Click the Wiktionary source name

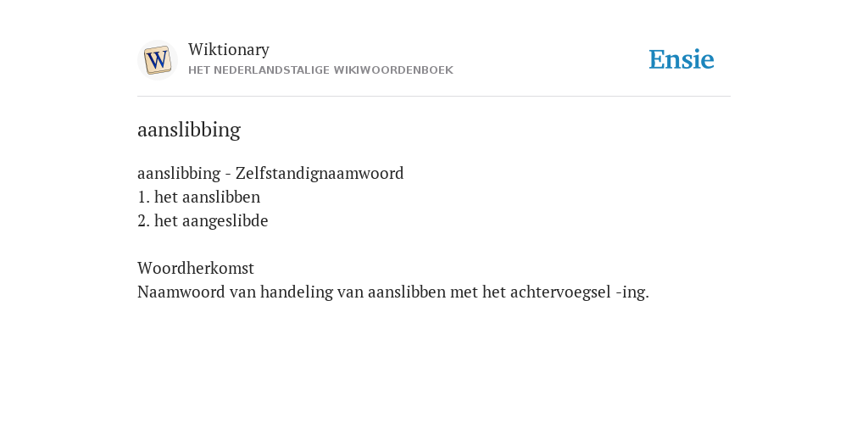tap(229, 49)
